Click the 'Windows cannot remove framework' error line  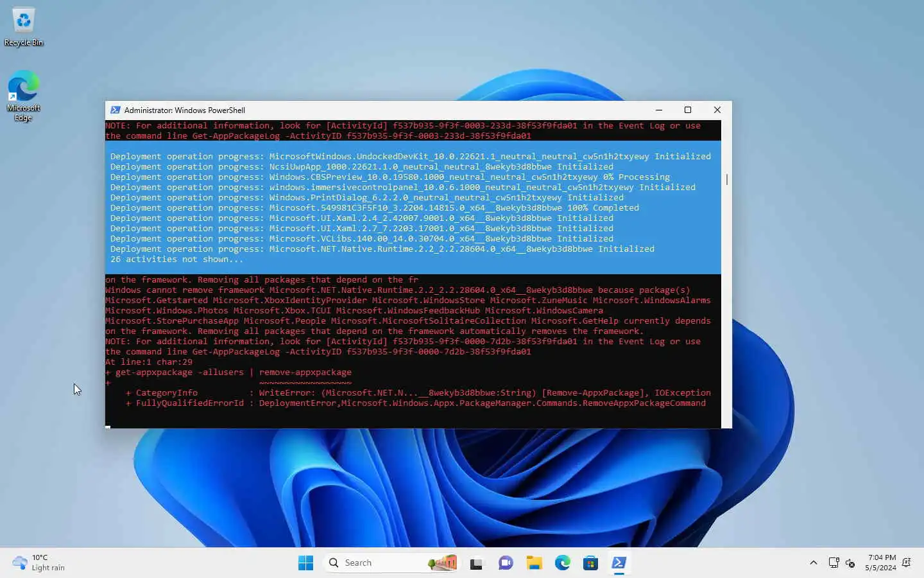point(398,290)
